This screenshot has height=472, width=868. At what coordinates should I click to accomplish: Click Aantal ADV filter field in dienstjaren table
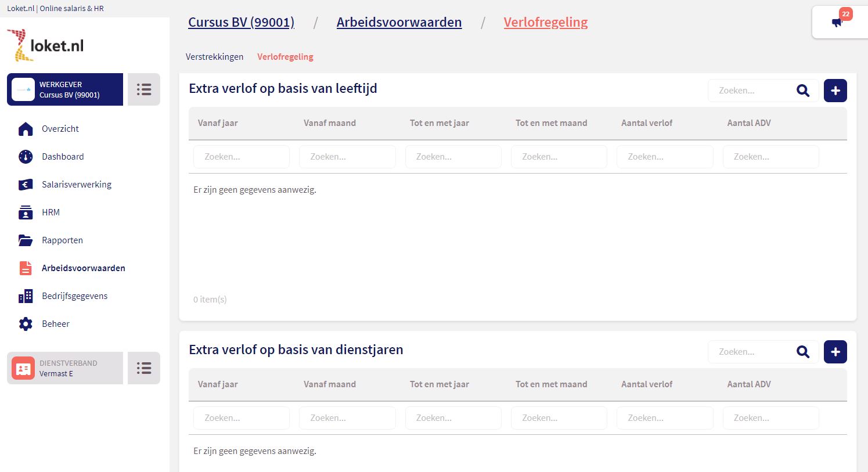click(770, 418)
